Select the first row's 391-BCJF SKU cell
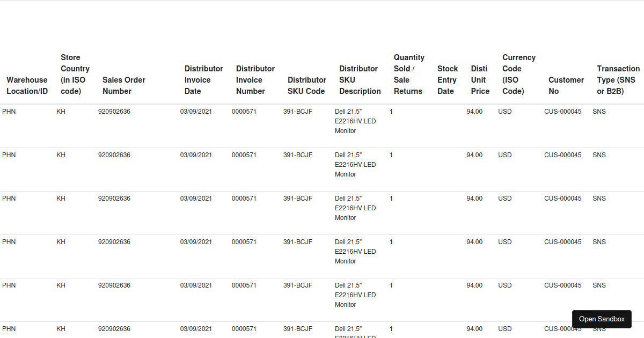Viewport: 644px width, 338px height. 298,112
